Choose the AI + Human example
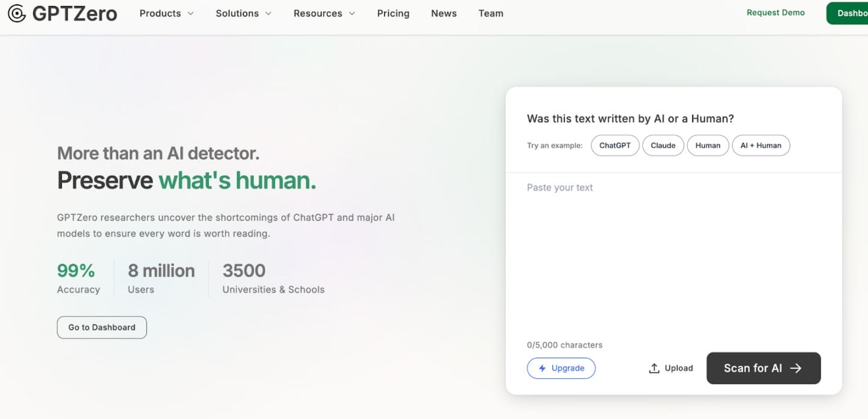The image size is (868, 419). tap(761, 145)
